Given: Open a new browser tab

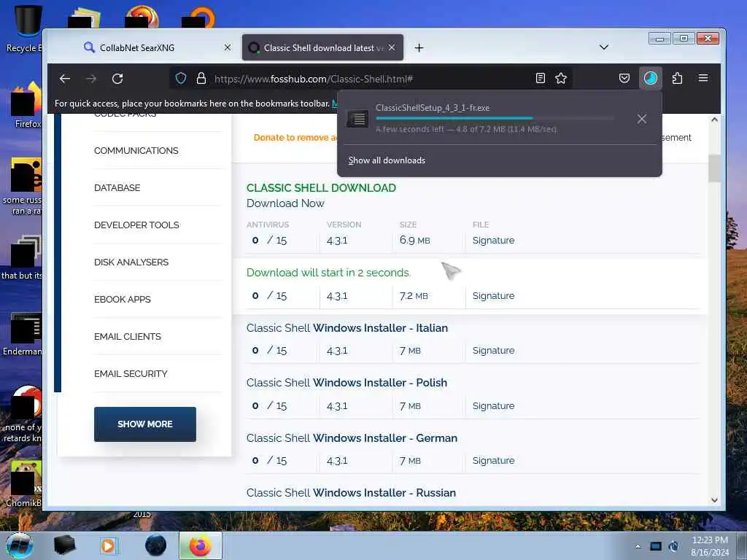Looking at the screenshot, I should 419,47.
